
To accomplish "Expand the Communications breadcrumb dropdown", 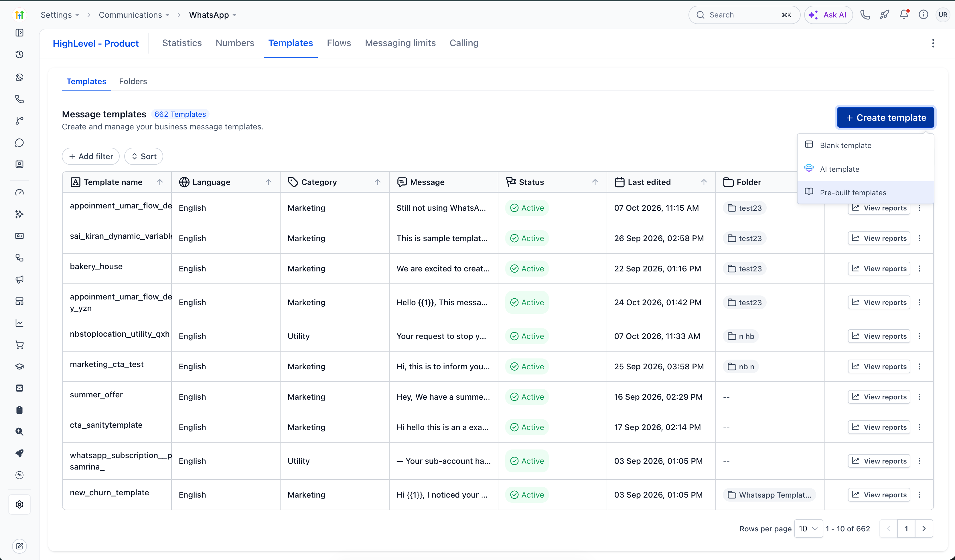I will (x=167, y=15).
